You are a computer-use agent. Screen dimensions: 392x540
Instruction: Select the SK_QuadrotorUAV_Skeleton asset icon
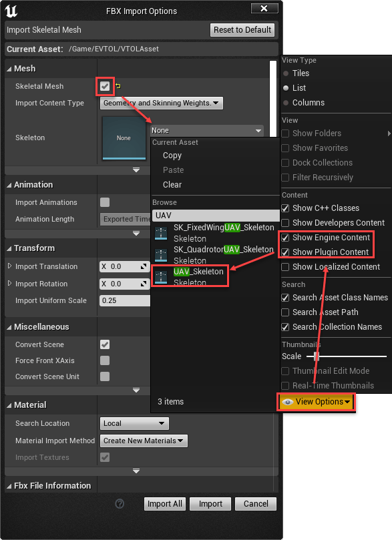(161, 255)
